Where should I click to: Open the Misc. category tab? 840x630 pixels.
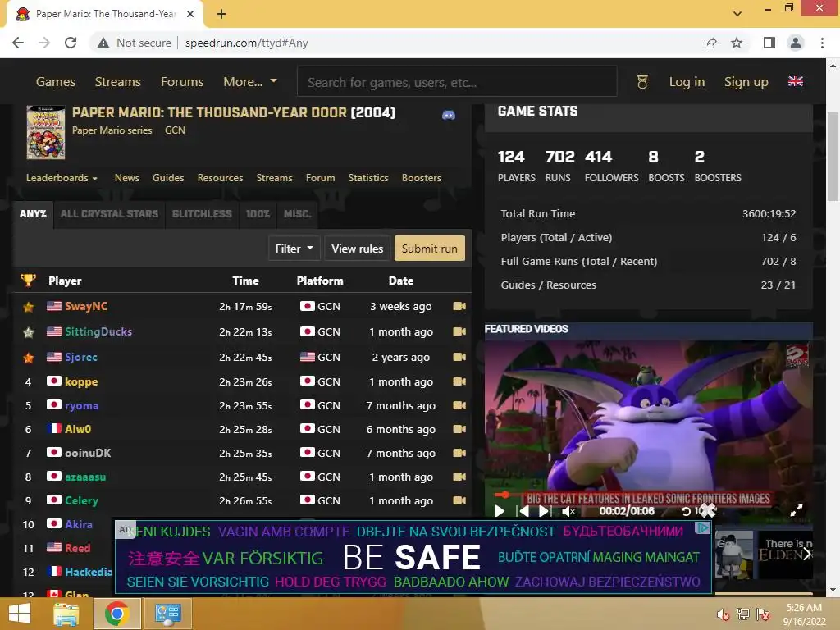point(297,214)
